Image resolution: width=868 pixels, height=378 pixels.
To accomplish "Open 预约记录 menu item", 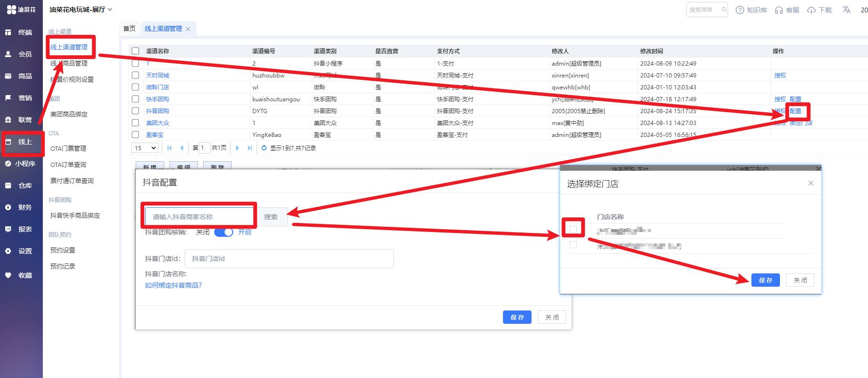I will (x=63, y=266).
